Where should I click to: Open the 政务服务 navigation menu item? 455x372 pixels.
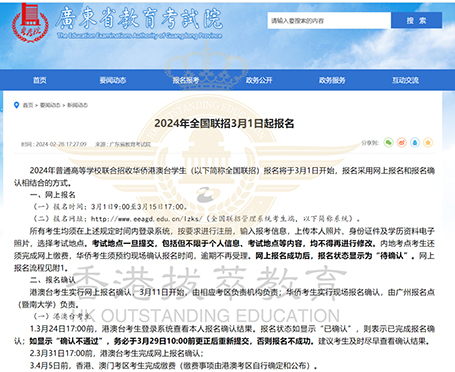pos(332,80)
